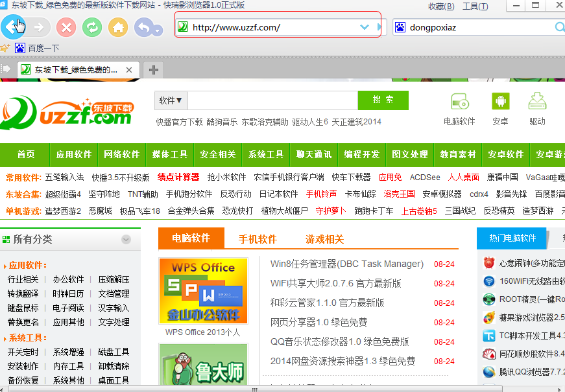
Task: Expand the 应用软件 category arrow
Action: 5,266
